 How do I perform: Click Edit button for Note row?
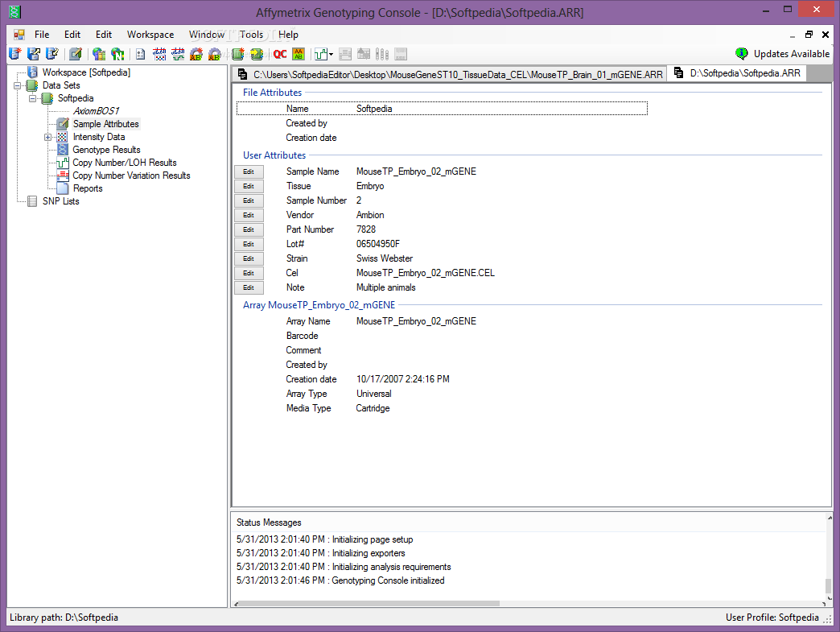pyautogui.click(x=249, y=287)
